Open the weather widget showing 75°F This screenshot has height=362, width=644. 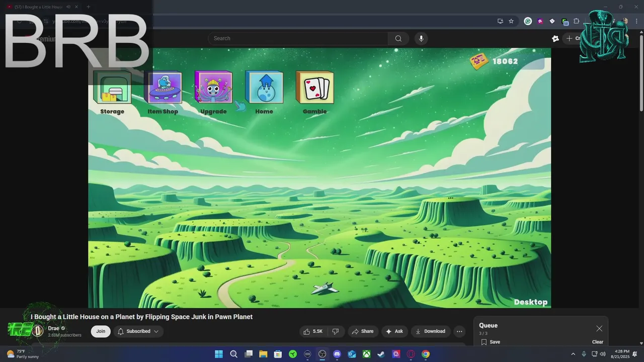click(23, 354)
